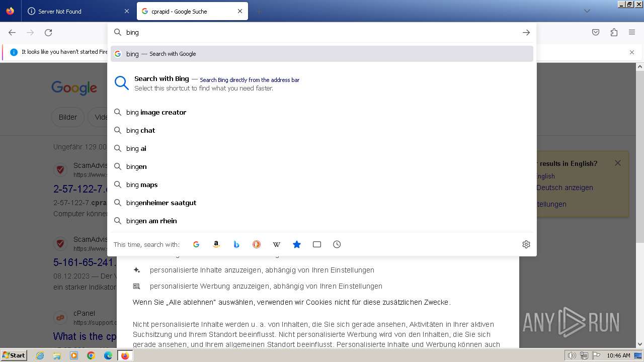
Task: Open a new tab with plus button
Action: point(259,11)
